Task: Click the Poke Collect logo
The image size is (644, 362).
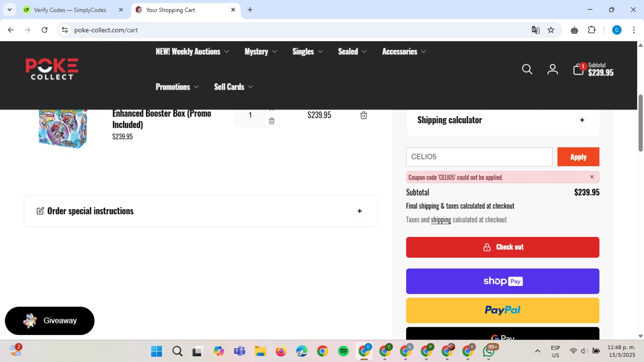Action: [52, 69]
